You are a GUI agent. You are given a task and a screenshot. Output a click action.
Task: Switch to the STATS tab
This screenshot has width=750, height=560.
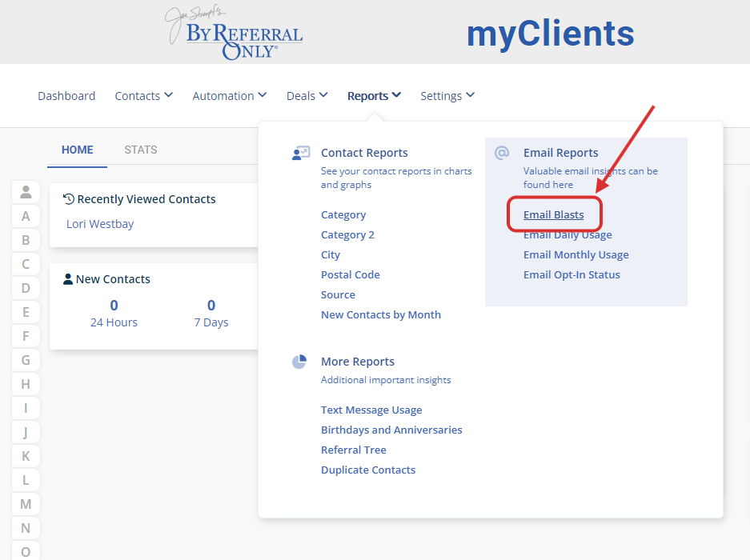141,150
